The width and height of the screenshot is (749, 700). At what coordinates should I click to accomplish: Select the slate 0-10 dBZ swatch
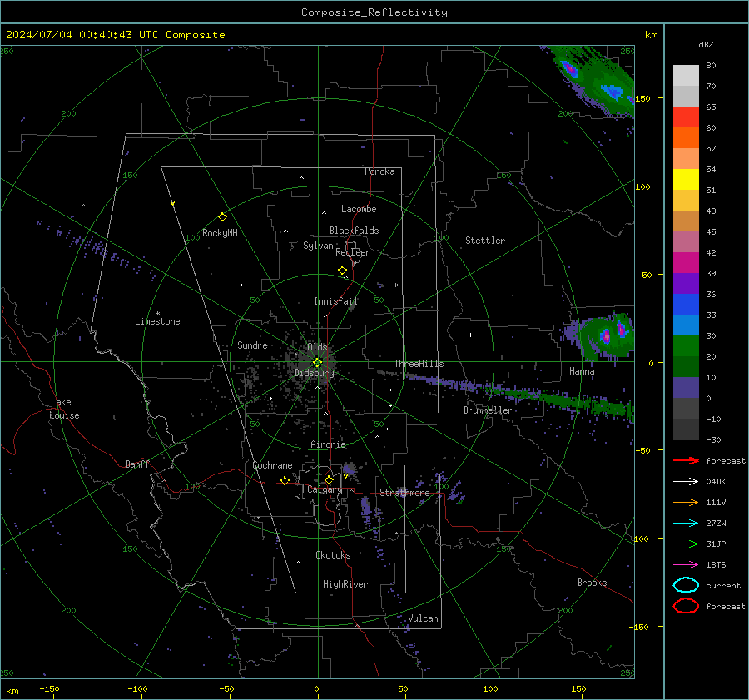(x=686, y=388)
